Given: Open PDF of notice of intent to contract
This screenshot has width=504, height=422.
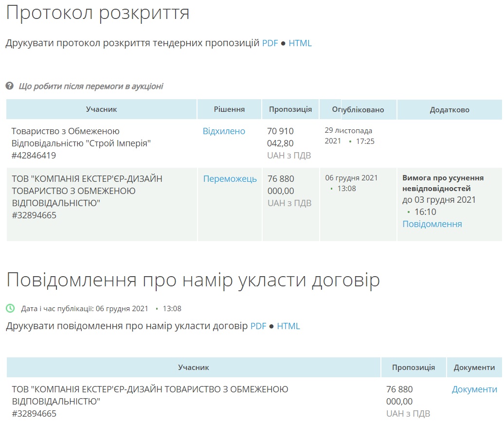Looking at the screenshot, I should click(258, 326).
